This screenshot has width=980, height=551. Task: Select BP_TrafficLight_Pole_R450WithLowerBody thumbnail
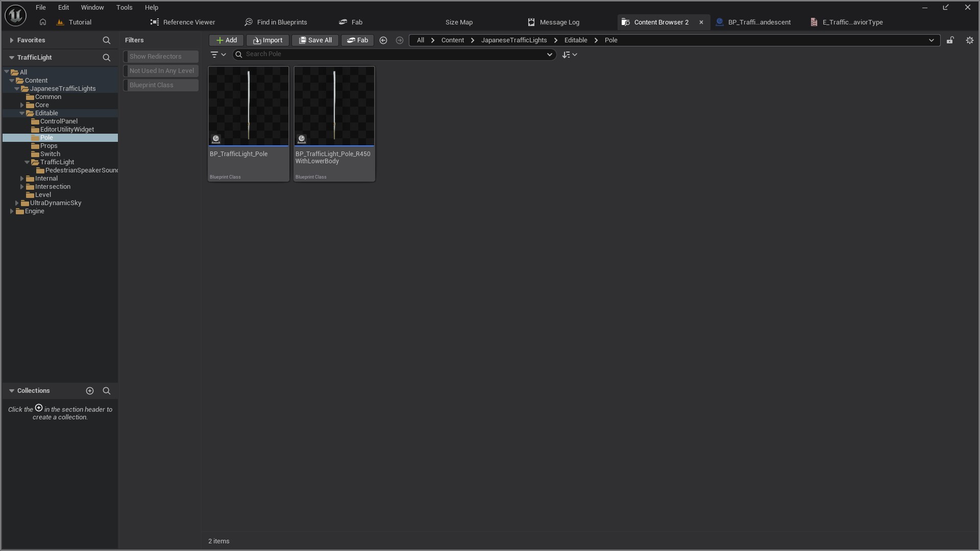tap(334, 107)
